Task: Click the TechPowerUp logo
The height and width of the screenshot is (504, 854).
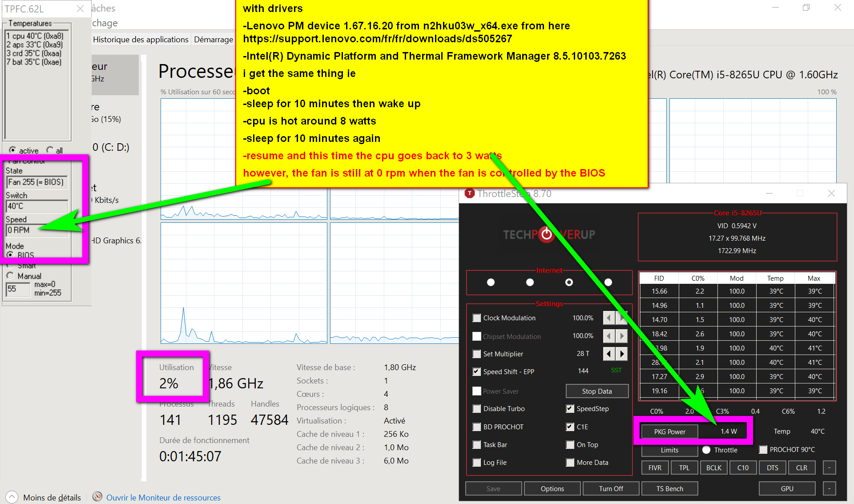Action: pyautogui.click(x=549, y=234)
